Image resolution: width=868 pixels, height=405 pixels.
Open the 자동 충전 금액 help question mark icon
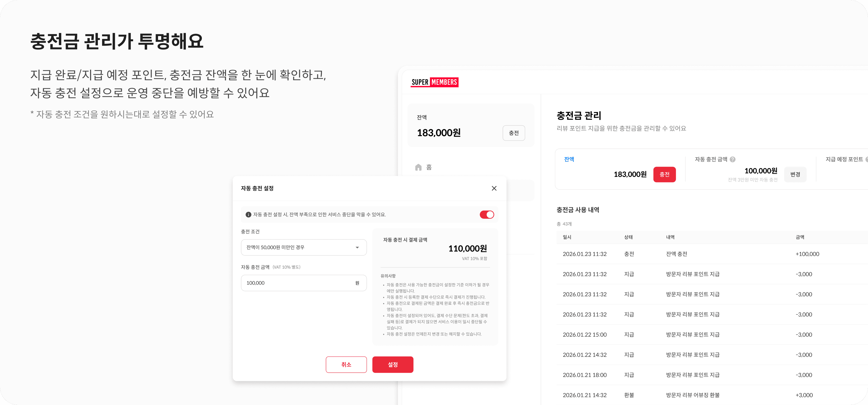pyautogui.click(x=733, y=159)
